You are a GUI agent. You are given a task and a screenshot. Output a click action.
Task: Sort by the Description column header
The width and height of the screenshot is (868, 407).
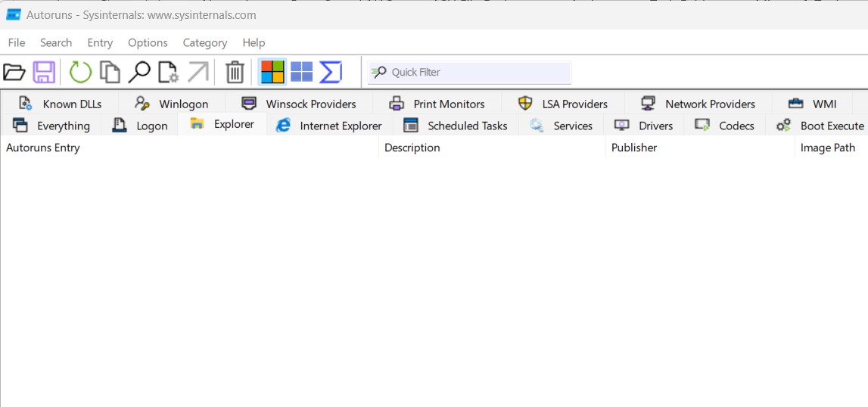(x=492, y=148)
